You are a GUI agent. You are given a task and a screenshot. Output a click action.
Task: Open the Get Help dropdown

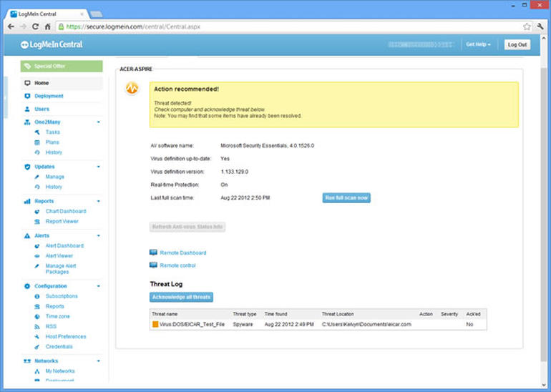(x=478, y=44)
